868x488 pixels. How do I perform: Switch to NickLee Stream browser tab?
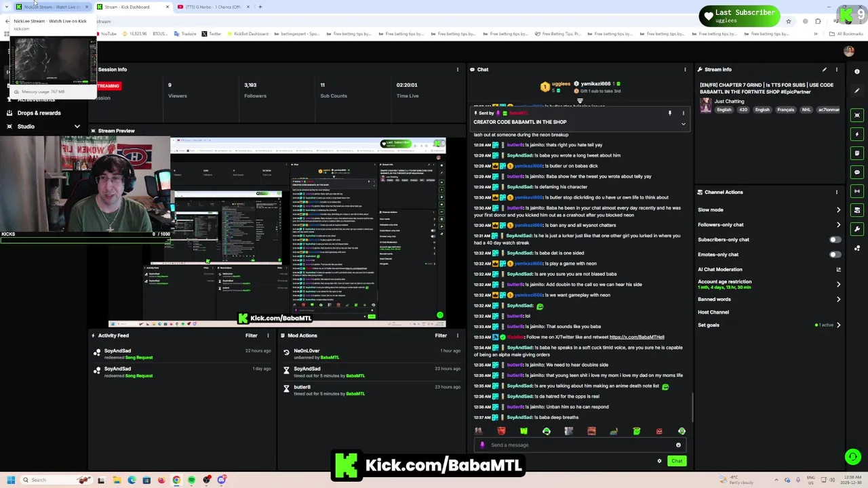click(51, 7)
